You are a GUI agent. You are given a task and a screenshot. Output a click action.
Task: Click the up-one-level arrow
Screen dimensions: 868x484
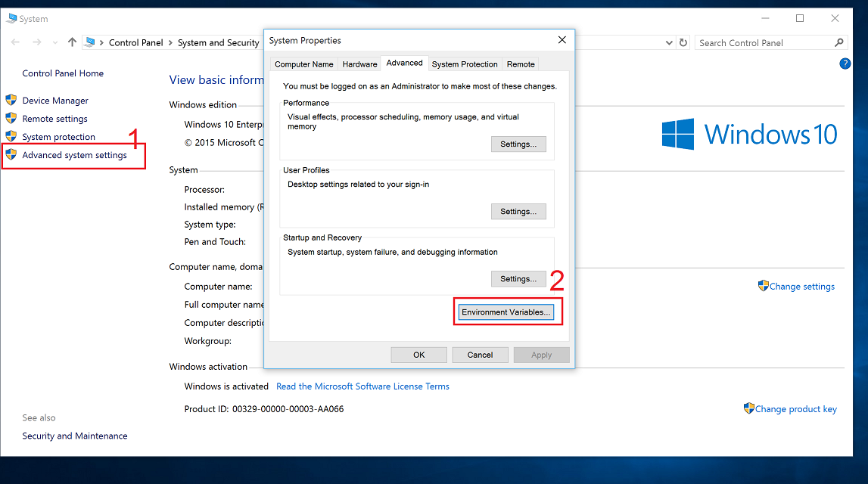(x=72, y=42)
